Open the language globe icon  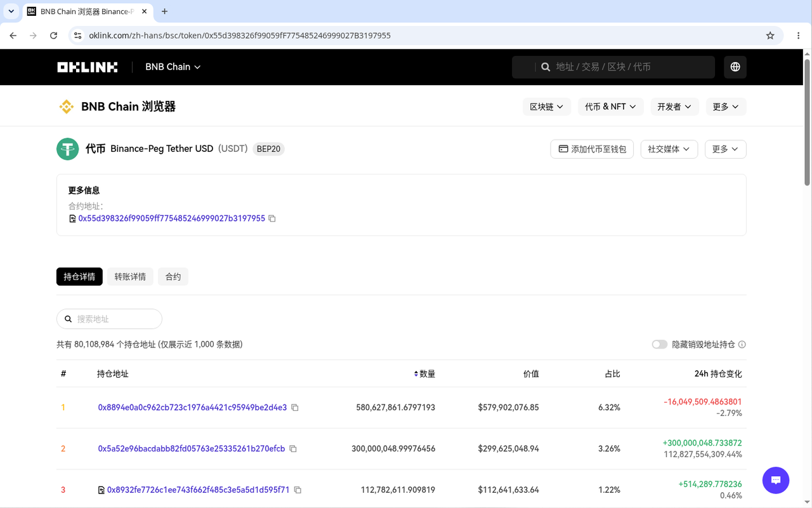click(x=735, y=67)
